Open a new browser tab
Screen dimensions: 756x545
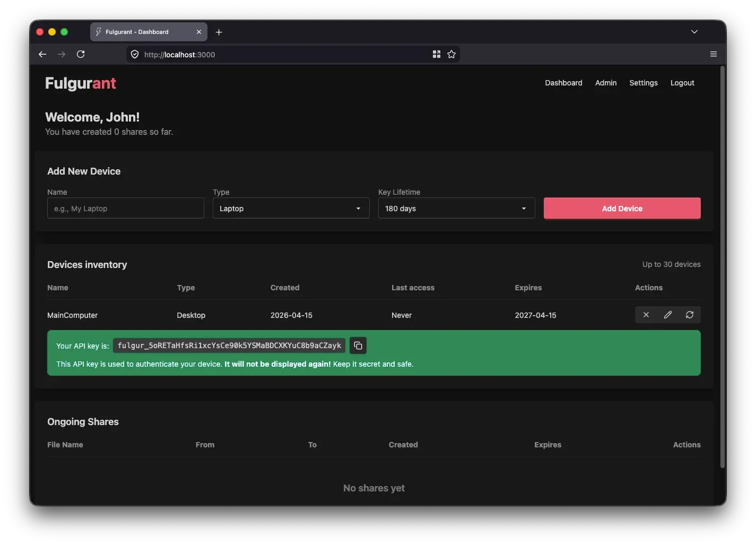tap(219, 32)
